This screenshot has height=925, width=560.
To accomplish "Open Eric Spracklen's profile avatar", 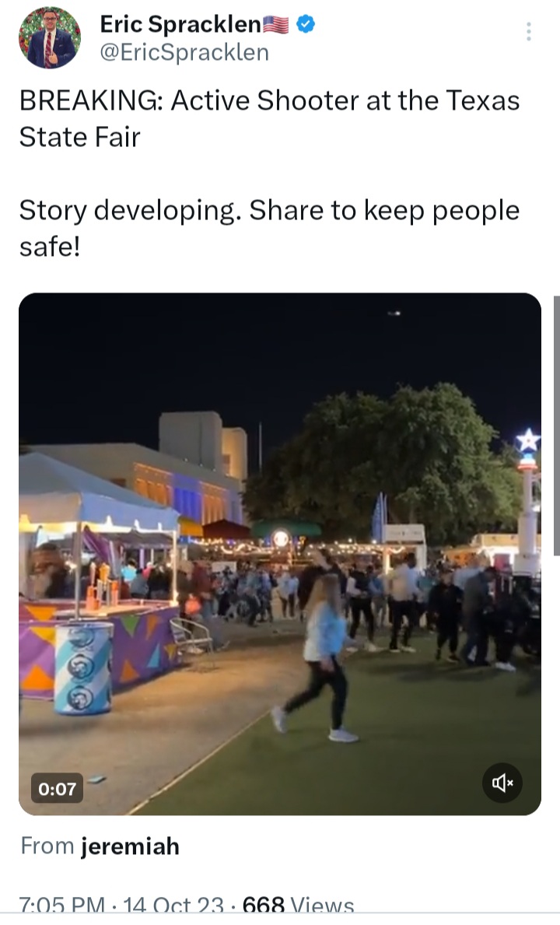I will coord(50,38).
